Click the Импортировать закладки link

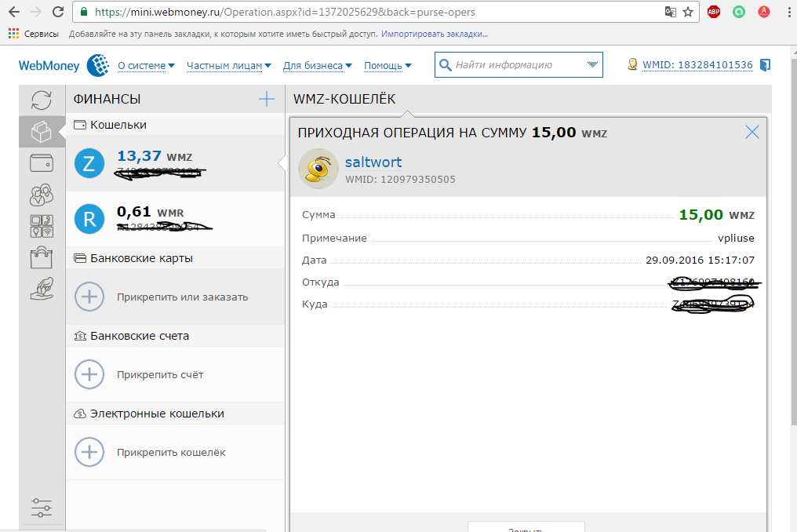tap(435, 34)
